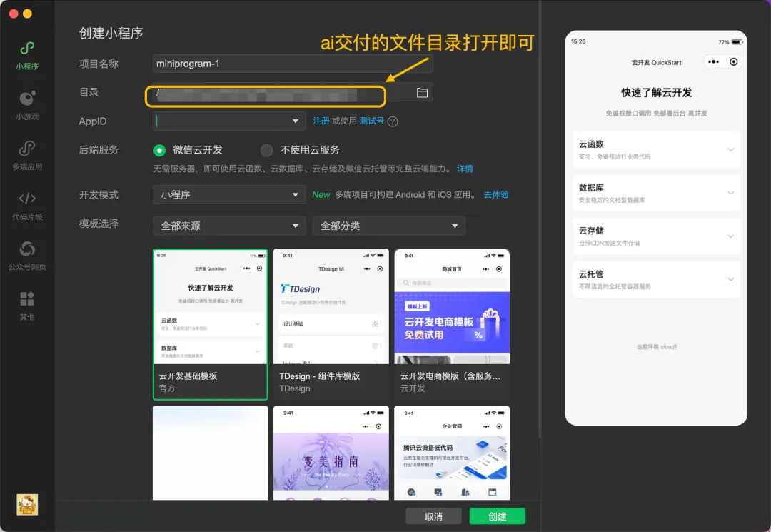Click the 创建小程序 heading text
This screenshot has width=771, height=532.
pyautogui.click(x=111, y=33)
